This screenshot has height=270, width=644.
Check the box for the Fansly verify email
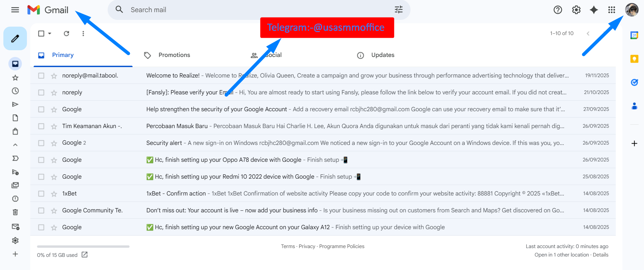tap(41, 92)
